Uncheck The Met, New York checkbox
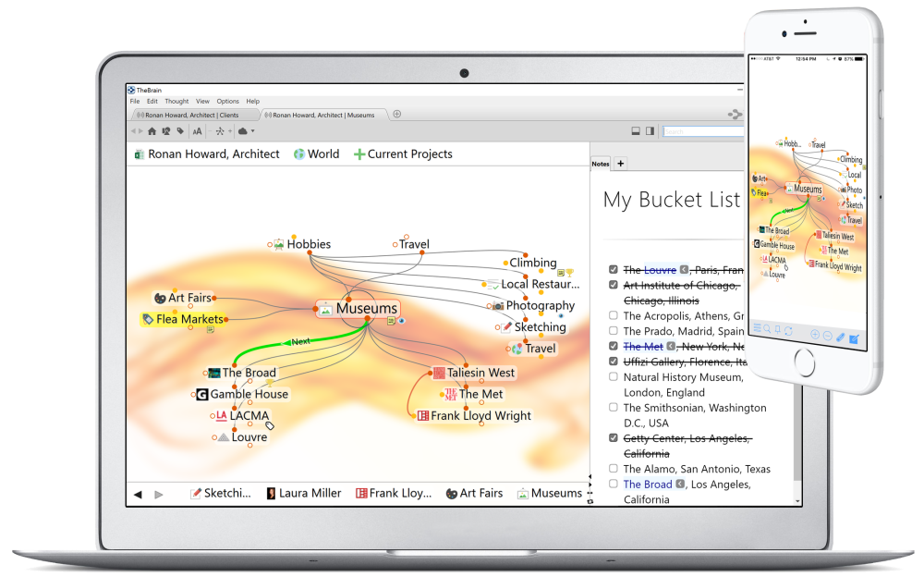 click(x=614, y=346)
